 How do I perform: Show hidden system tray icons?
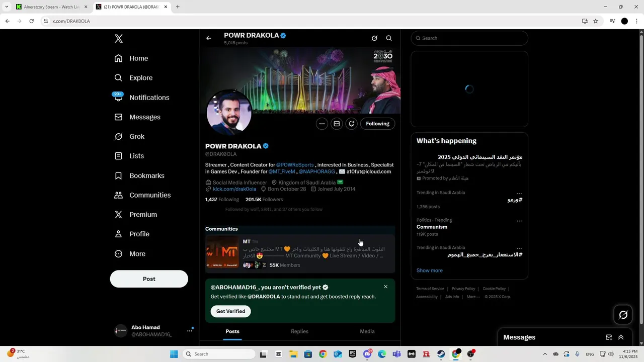click(545, 354)
